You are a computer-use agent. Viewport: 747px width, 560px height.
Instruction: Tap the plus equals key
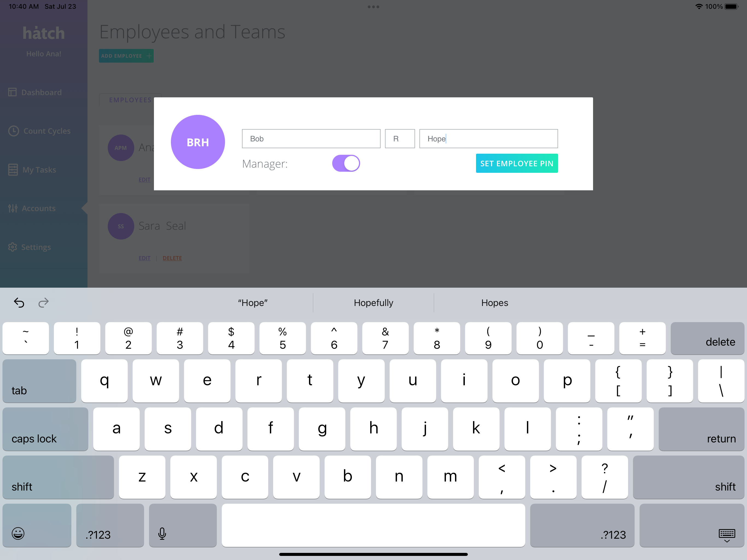coord(642,338)
